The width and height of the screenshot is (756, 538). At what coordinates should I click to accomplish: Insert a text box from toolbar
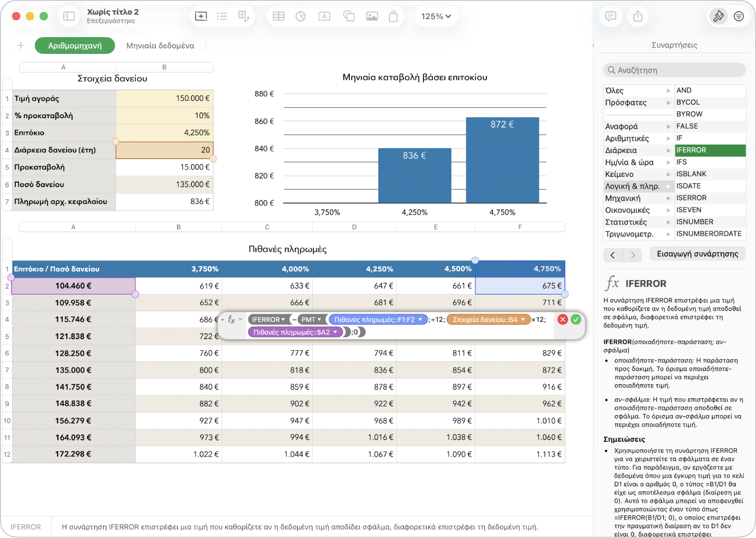(x=324, y=16)
